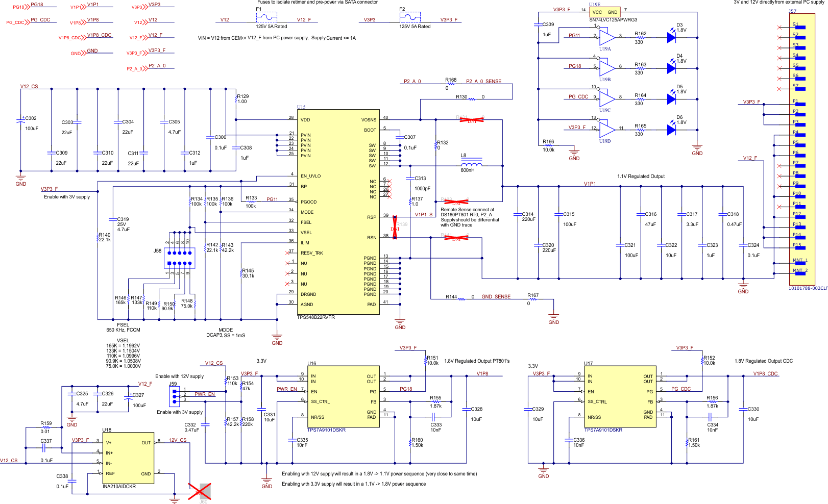Click the 'VIN = V12 from CEM' note
Screen dimensions: 828x504
click(277, 38)
